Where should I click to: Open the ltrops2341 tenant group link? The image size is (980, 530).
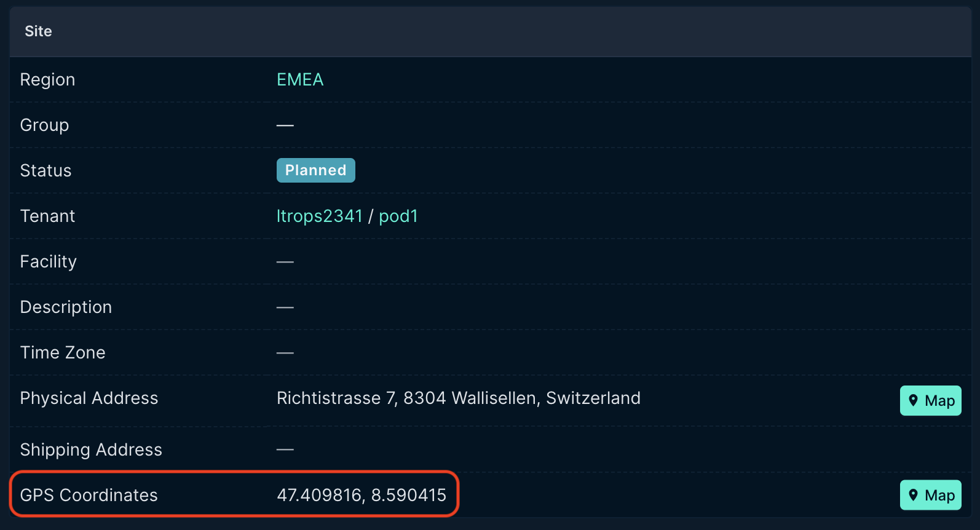point(320,216)
